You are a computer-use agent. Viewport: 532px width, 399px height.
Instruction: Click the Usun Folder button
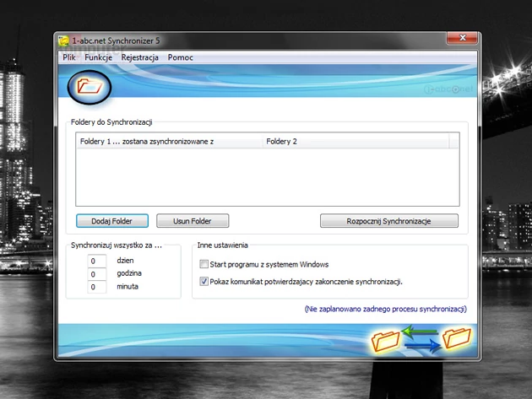(x=193, y=221)
